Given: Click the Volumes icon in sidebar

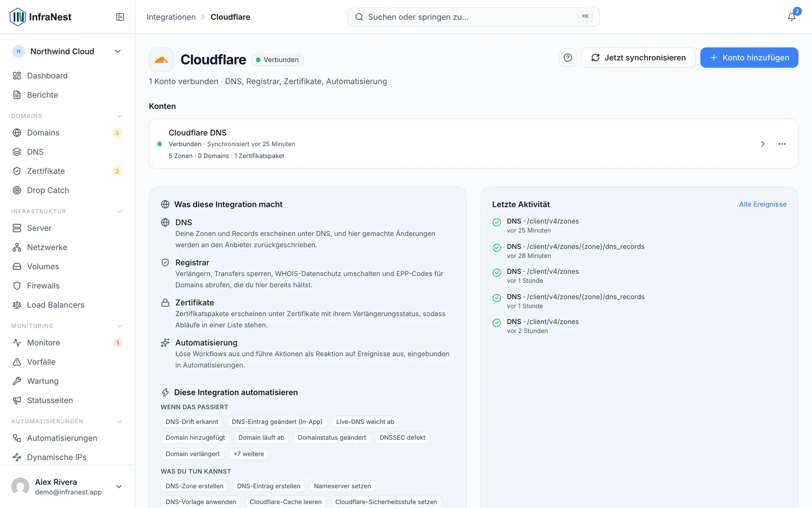Looking at the screenshot, I should [17, 267].
